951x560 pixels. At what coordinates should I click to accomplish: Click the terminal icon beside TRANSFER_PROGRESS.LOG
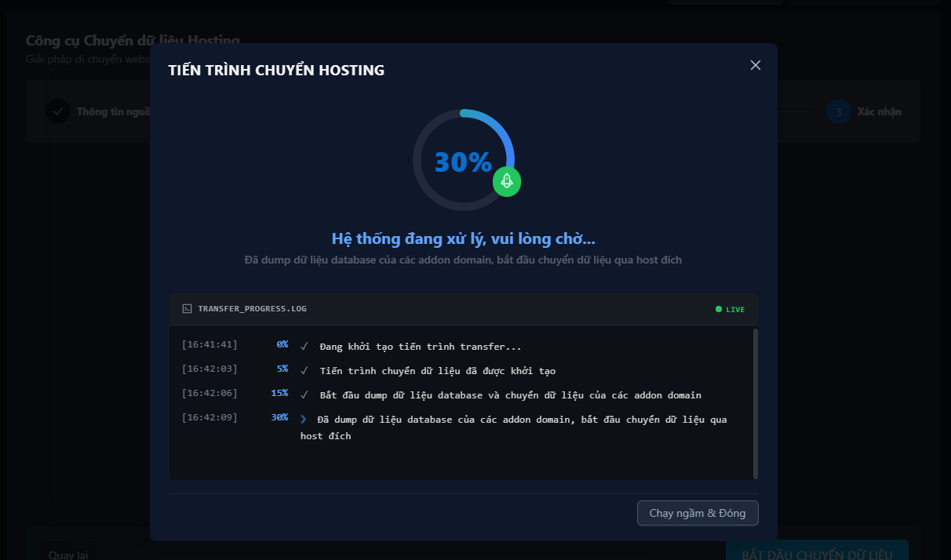pos(187,309)
